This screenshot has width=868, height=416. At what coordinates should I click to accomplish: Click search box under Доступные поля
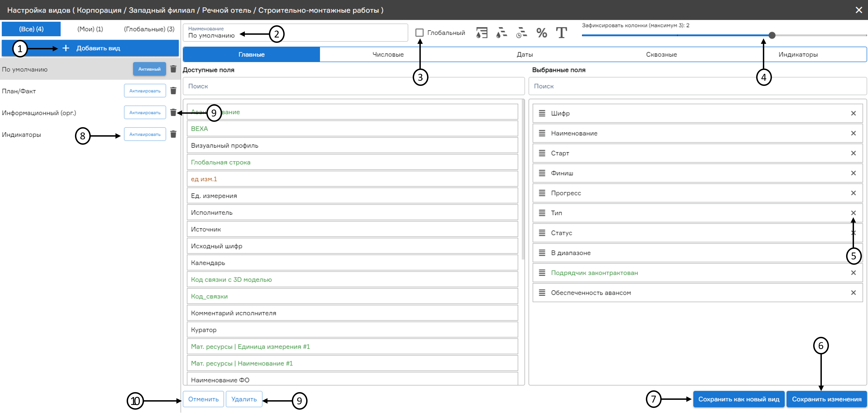pyautogui.click(x=354, y=86)
